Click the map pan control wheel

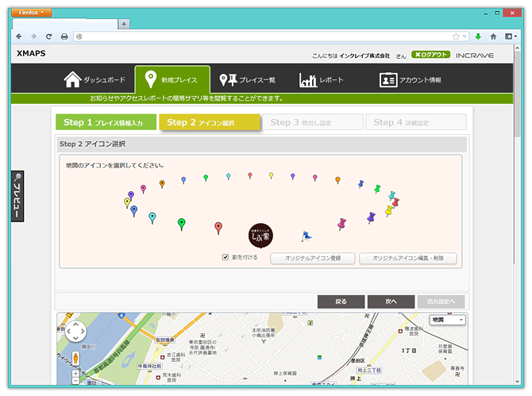[75, 333]
